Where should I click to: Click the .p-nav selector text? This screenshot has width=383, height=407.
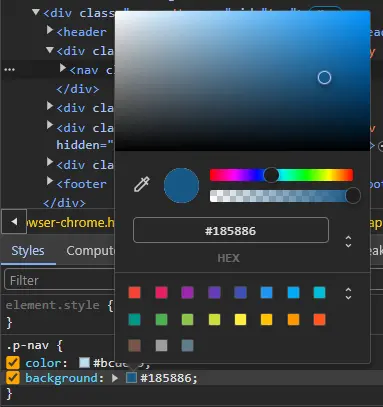tap(28, 345)
